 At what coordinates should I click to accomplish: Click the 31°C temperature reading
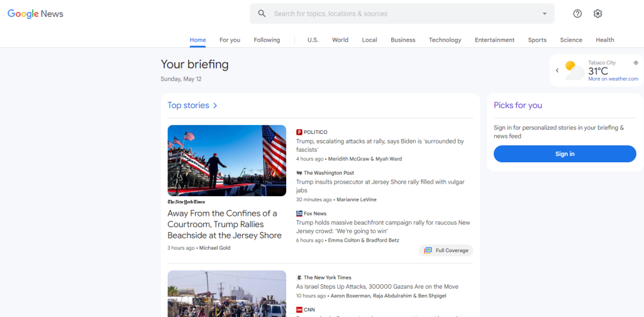598,72
